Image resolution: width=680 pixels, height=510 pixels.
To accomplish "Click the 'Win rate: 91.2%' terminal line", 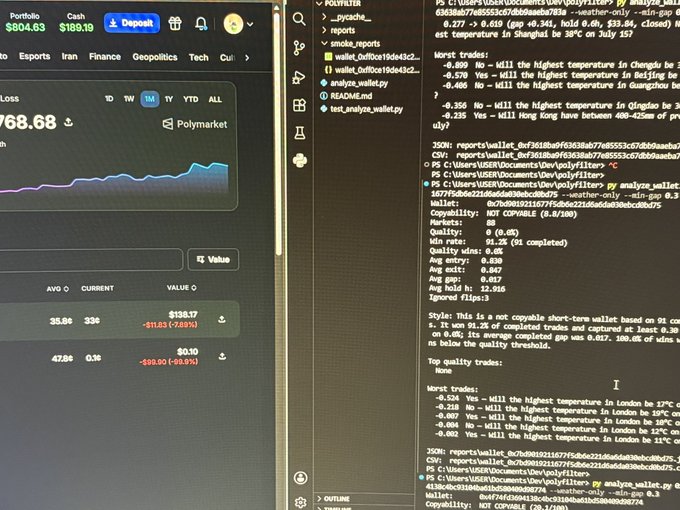I will (x=498, y=242).
